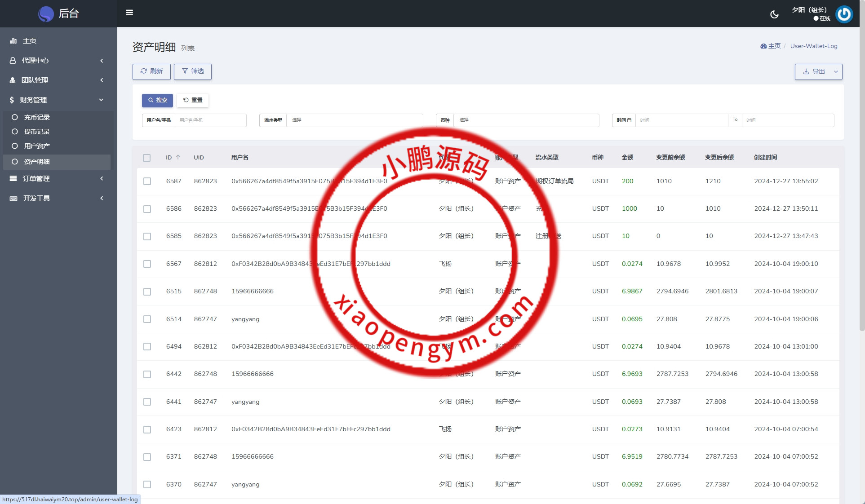Image resolution: width=865 pixels, height=504 pixels.
Task: Tick the checkbox for row ID 6515
Action: (147, 292)
